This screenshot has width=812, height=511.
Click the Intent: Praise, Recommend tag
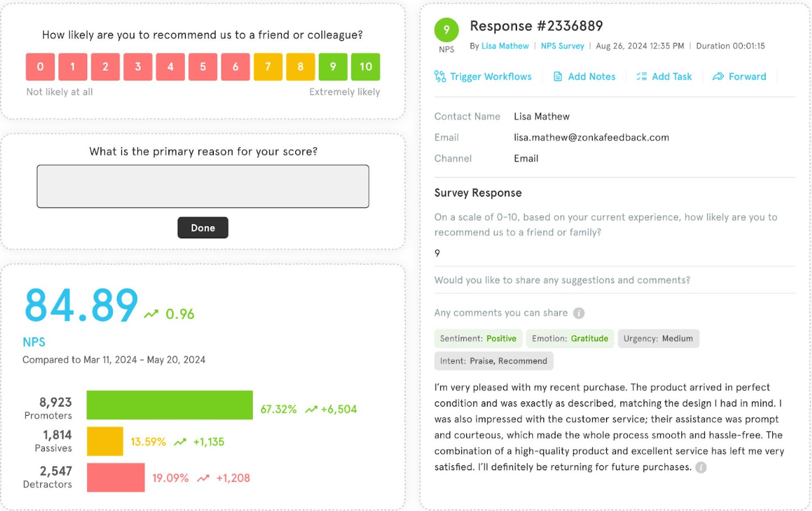coord(494,361)
